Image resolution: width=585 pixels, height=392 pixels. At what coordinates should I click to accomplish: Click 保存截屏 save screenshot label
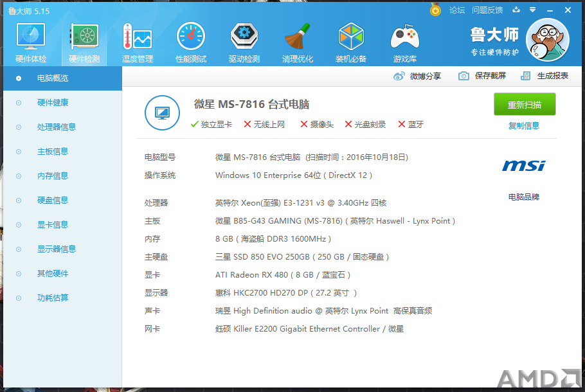(491, 76)
